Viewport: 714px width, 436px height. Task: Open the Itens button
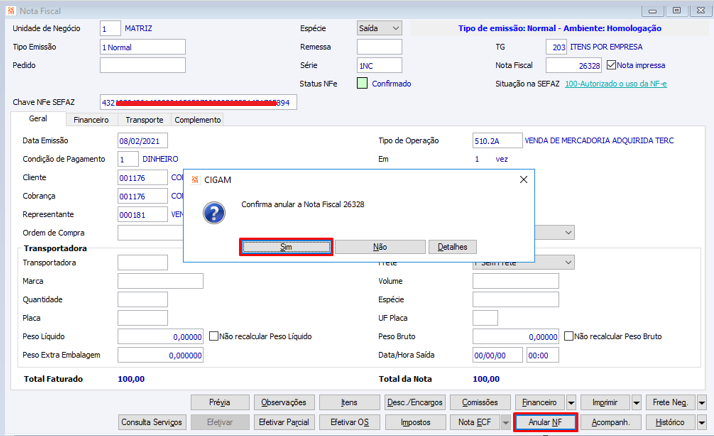coord(349,403)
